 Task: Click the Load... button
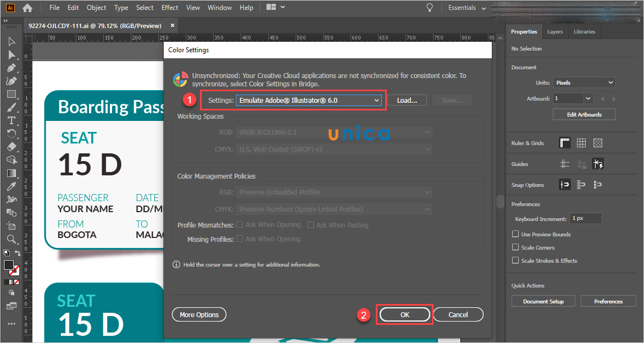407,100
